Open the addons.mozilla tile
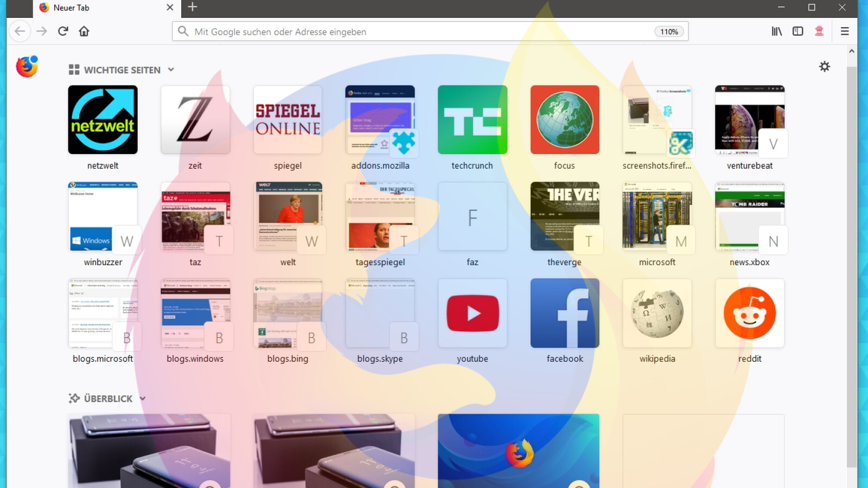 coord(380,120)
